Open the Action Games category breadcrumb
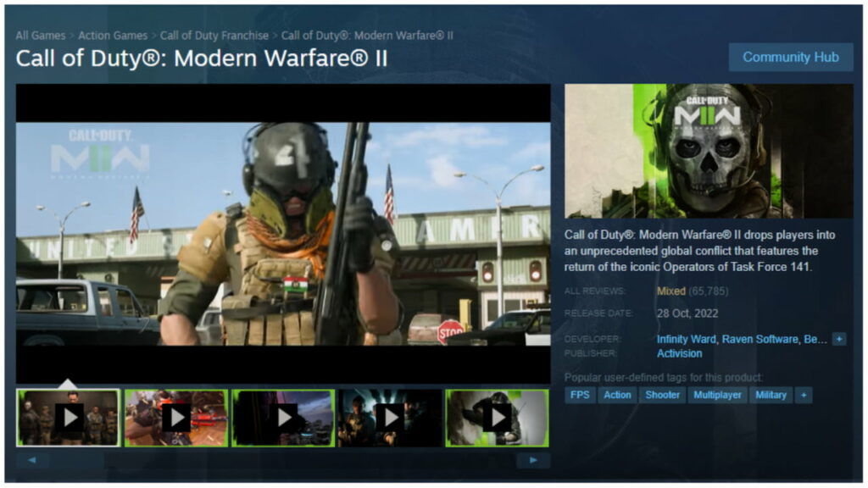Image resolution: width=868 pixels, height=488 pixels. coord(112,36)
